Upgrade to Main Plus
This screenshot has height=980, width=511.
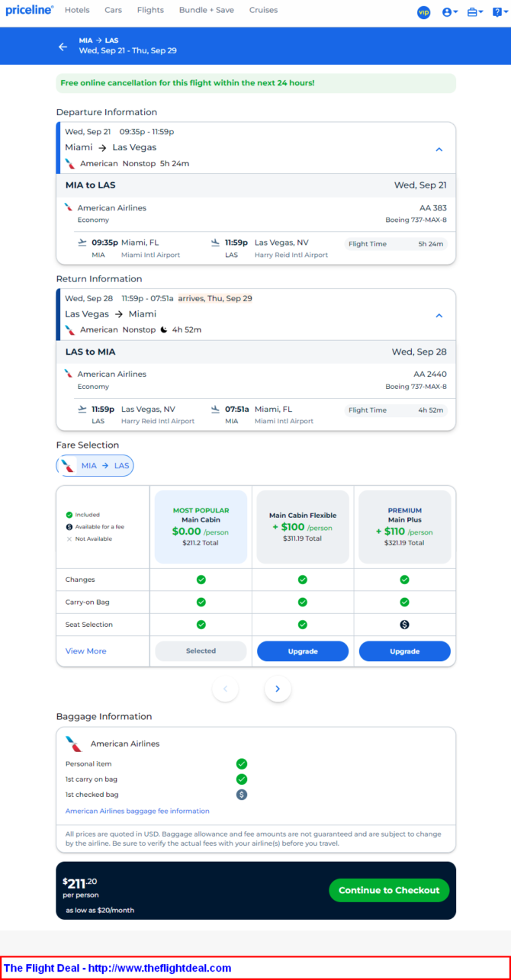[x=404, y=651]
